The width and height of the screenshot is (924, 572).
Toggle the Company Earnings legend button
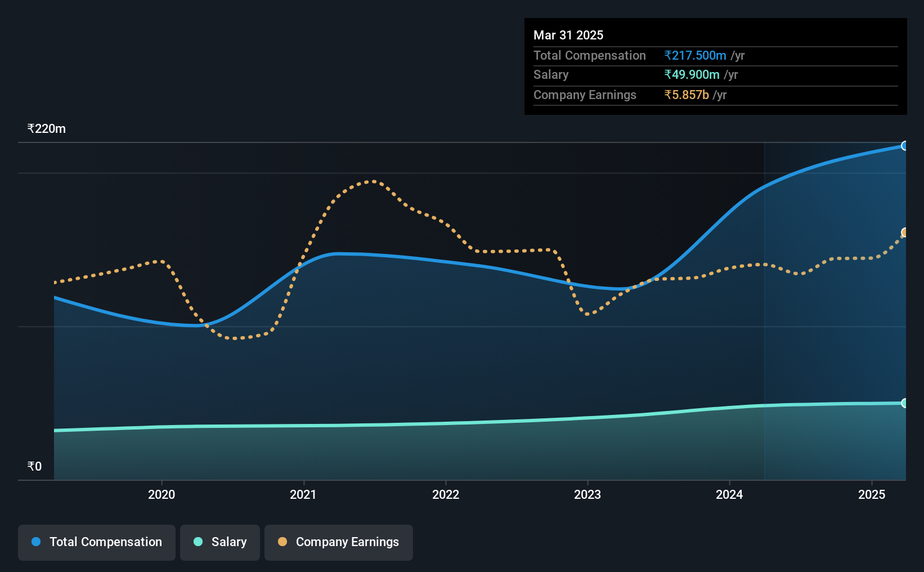coord(339,542)
